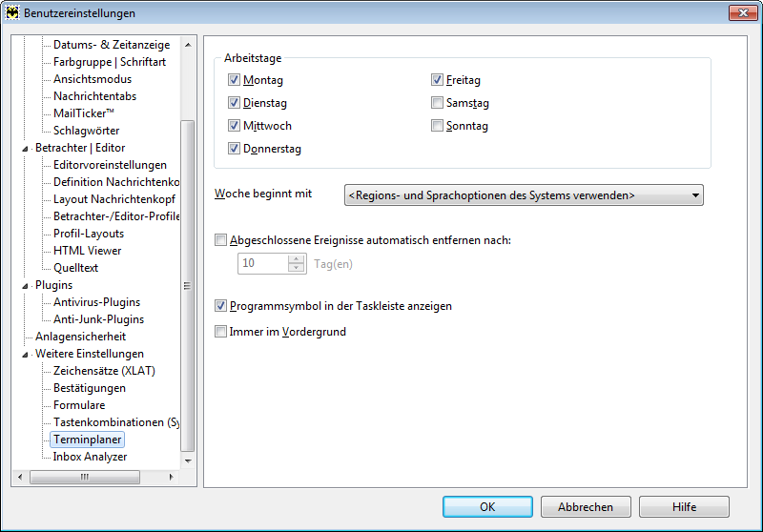This screenshot has width=763, height=532.
Task: Open Ansichtsmodus settings page
Action: [x=93, y=79]
